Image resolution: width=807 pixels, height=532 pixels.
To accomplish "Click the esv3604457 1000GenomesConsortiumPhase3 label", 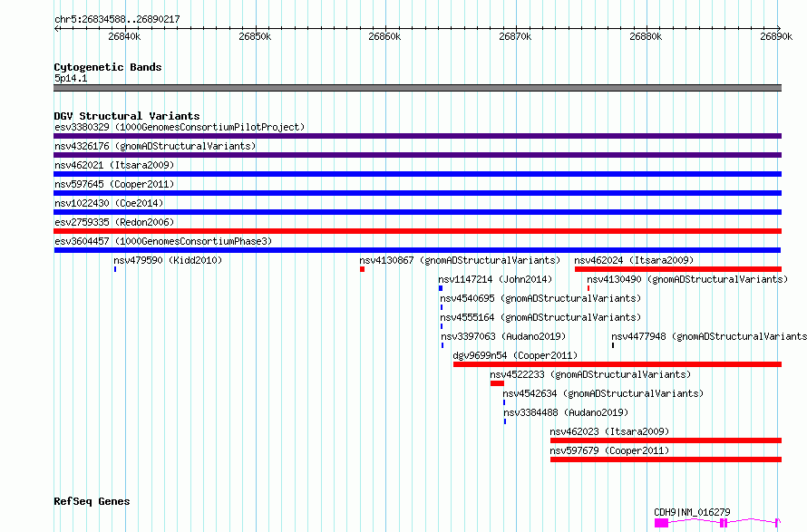I will 163,241.
